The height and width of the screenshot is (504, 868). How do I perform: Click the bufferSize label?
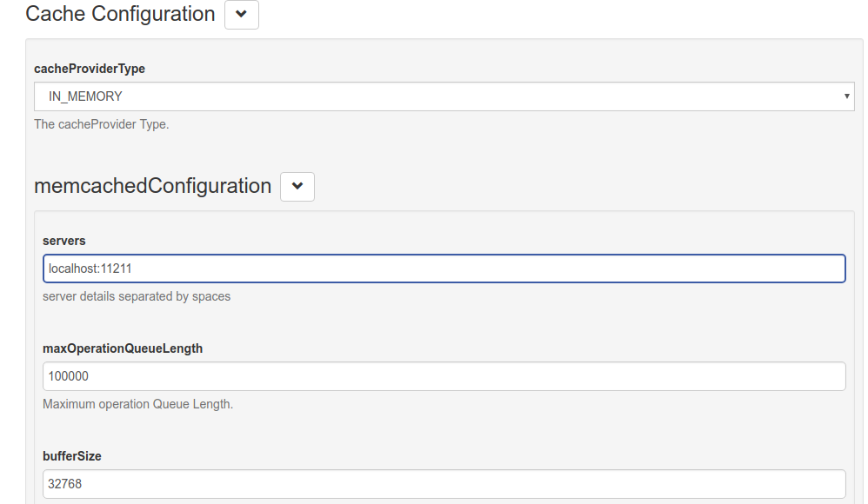click(x=72, y=456)
